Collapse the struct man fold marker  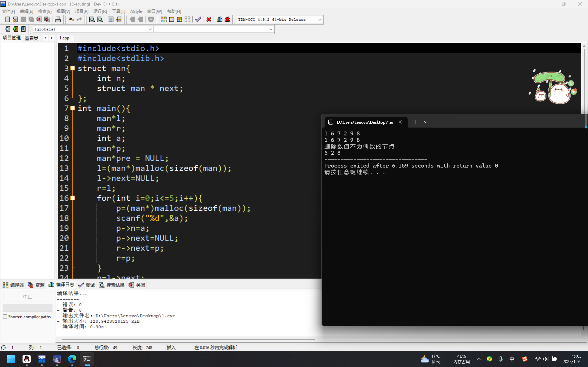[72, 68]
